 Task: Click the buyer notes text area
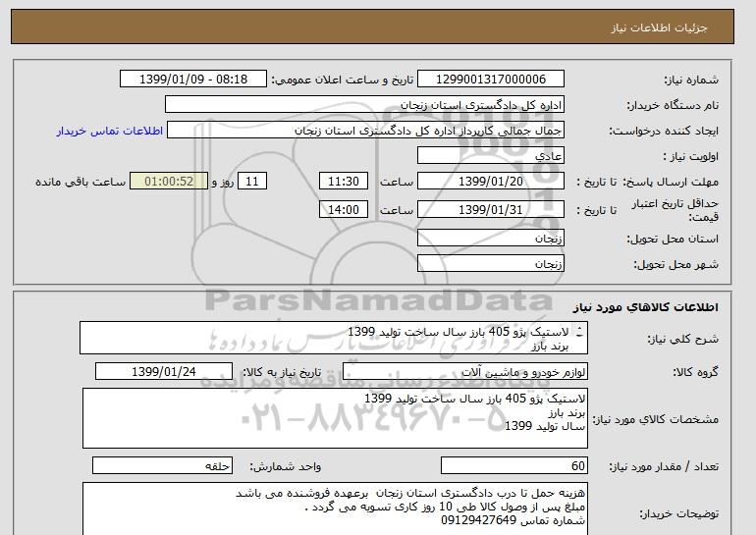(335, 508)
